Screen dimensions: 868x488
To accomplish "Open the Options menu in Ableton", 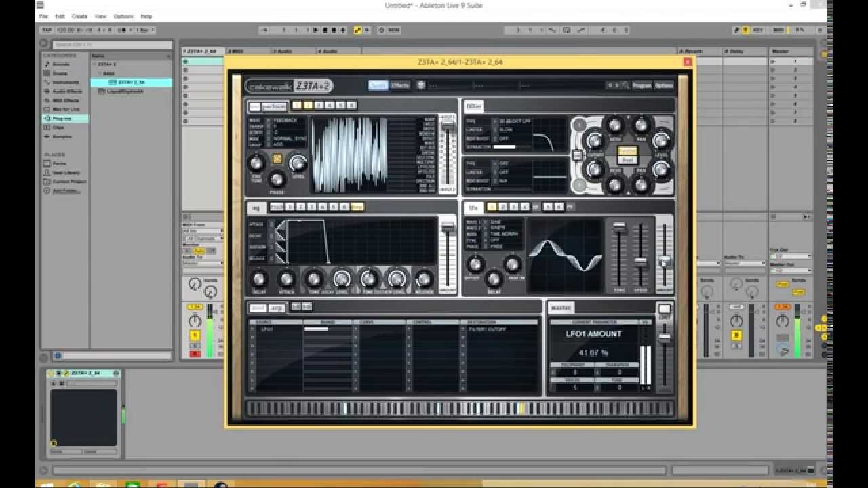I will click(x=123, y=16).
